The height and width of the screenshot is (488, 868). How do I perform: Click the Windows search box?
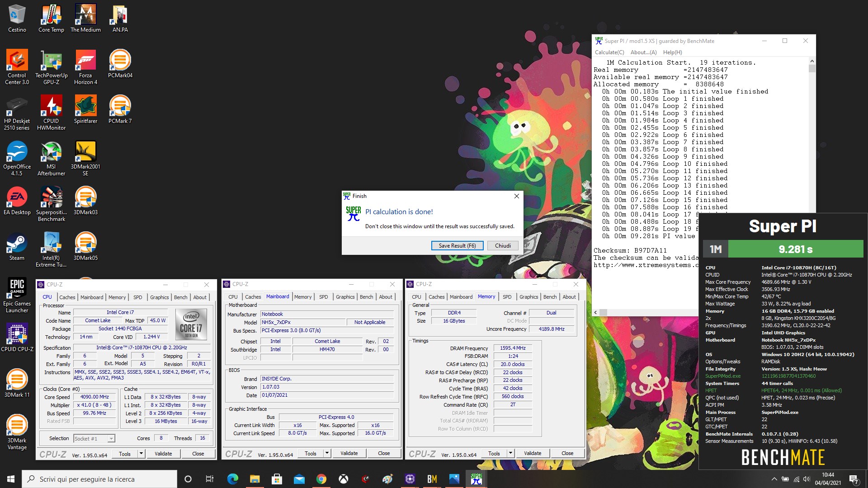(99, 479)
